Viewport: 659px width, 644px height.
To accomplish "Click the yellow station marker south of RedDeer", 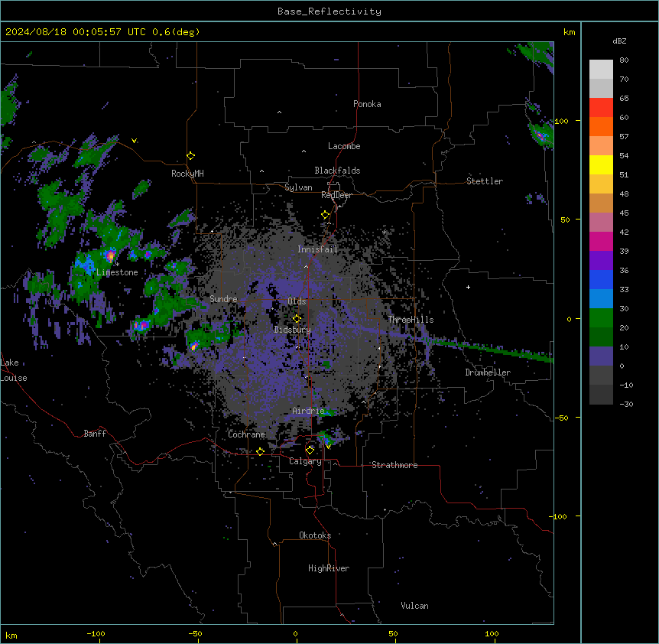I will [325, 215].
